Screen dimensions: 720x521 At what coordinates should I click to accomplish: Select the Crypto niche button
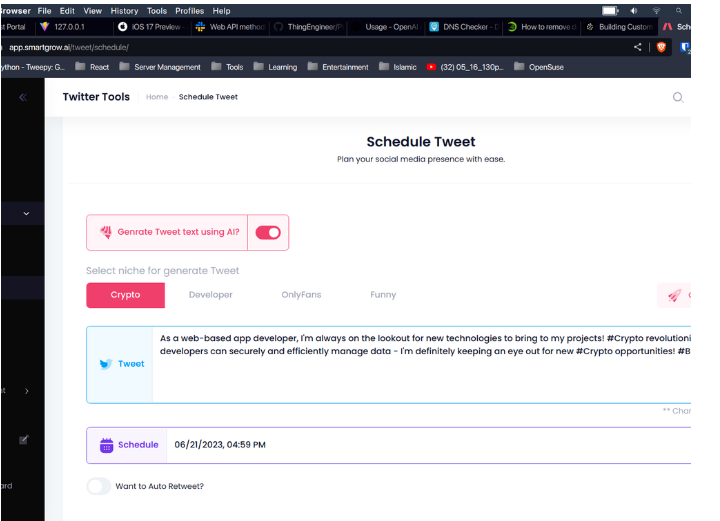coord(125,295)
